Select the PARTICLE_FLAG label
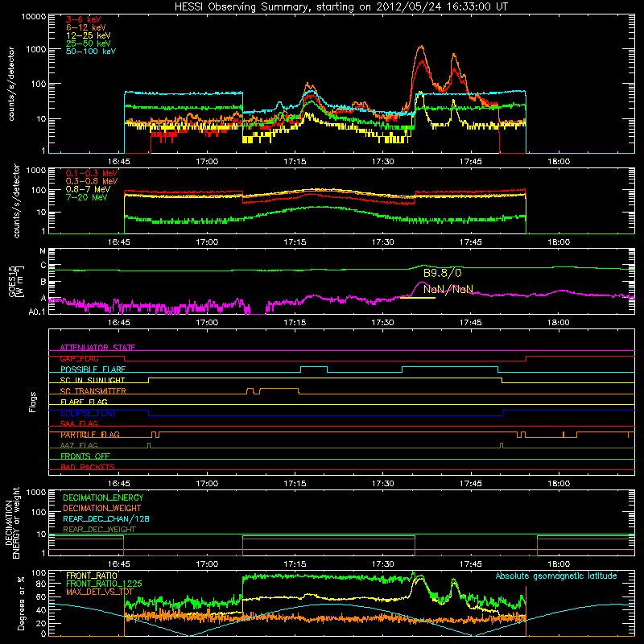Image resolution: width=644 pixels, height=644 pixels. [x=90, y=435]
